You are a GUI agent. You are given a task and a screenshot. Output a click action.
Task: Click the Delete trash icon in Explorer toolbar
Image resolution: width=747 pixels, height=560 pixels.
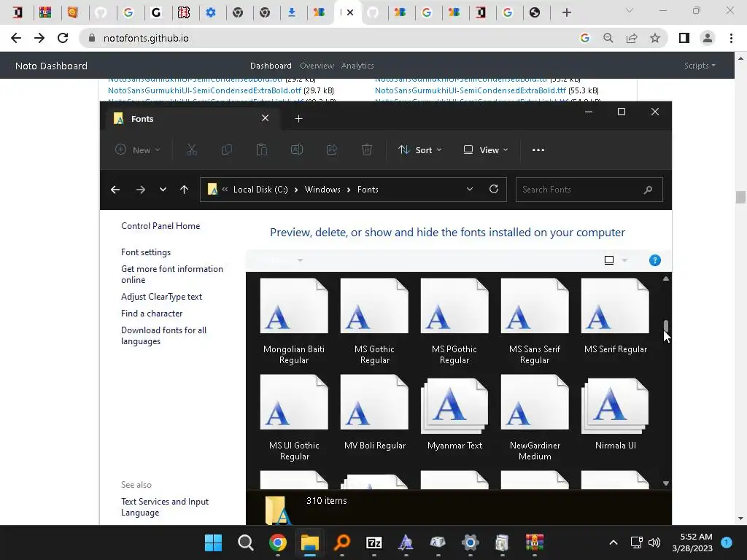(367, 150)
